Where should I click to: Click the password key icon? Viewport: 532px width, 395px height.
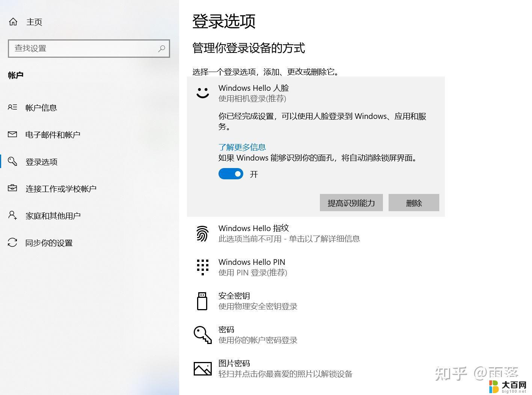click(x=202, y=335)
